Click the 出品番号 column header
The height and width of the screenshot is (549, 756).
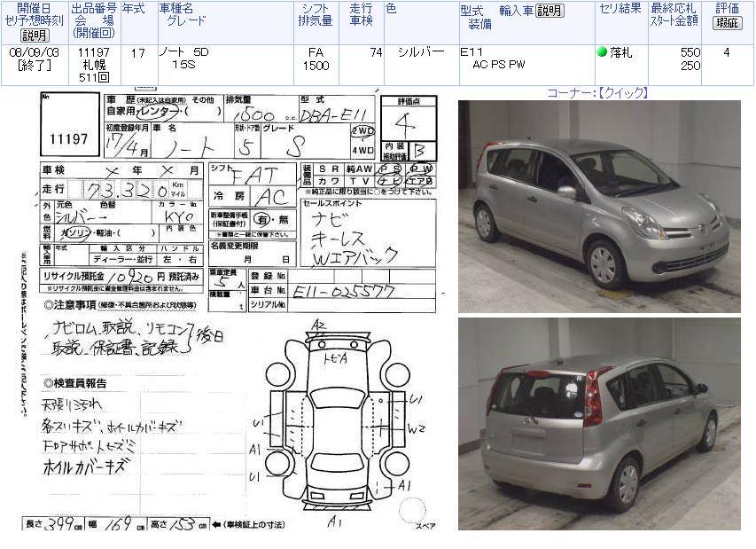coord(94,8)
